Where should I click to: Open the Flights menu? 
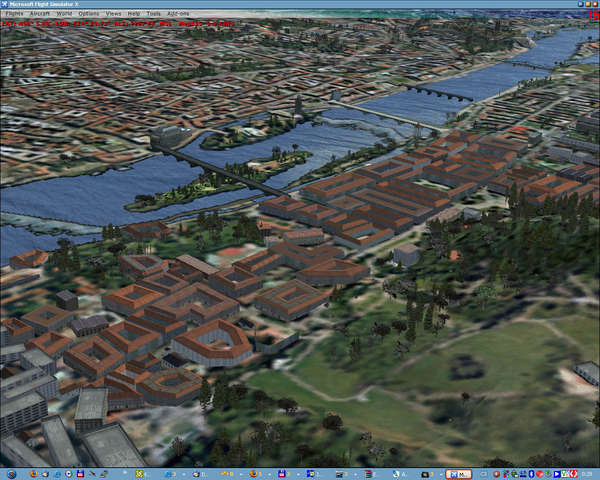(14, 13)
